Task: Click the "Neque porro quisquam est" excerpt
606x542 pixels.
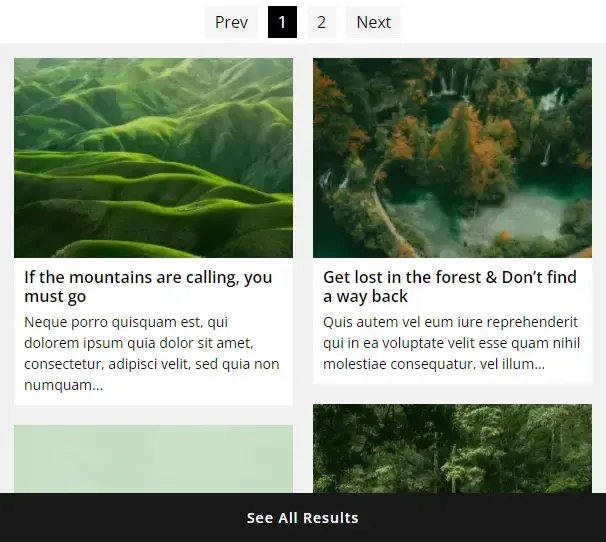Action: pyautogui.click(x=126, y=322)
